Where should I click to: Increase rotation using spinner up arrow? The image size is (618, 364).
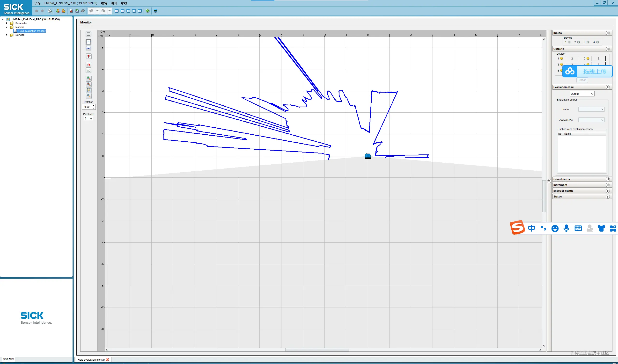[x=94, y=106]
